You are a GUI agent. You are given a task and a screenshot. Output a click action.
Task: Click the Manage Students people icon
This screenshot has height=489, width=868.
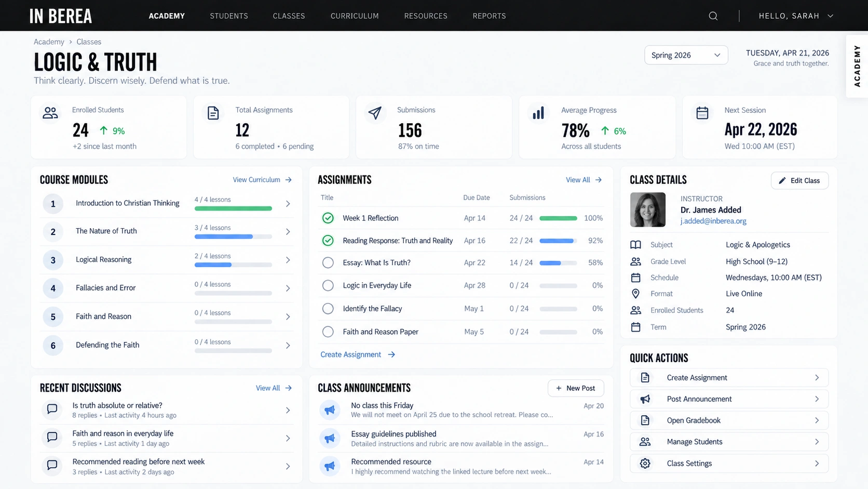pos(645,442)
